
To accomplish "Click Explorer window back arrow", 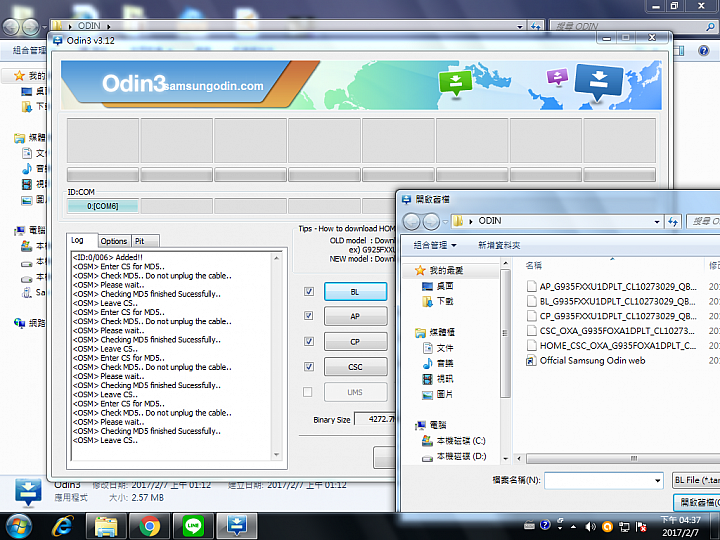I will 11,27.
